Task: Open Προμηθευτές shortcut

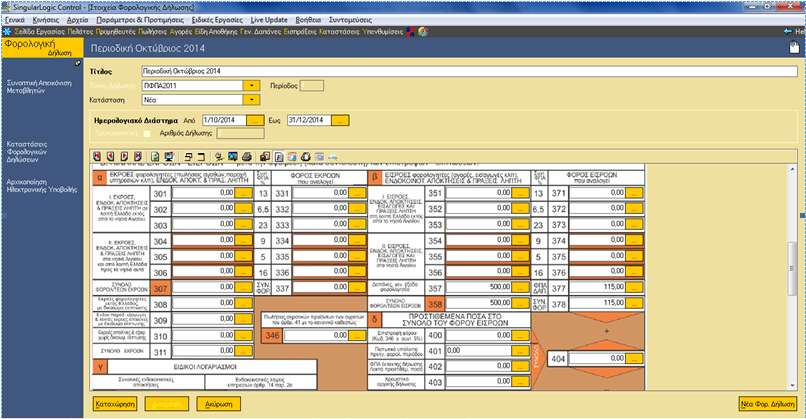Action: (x=116, y=32)
